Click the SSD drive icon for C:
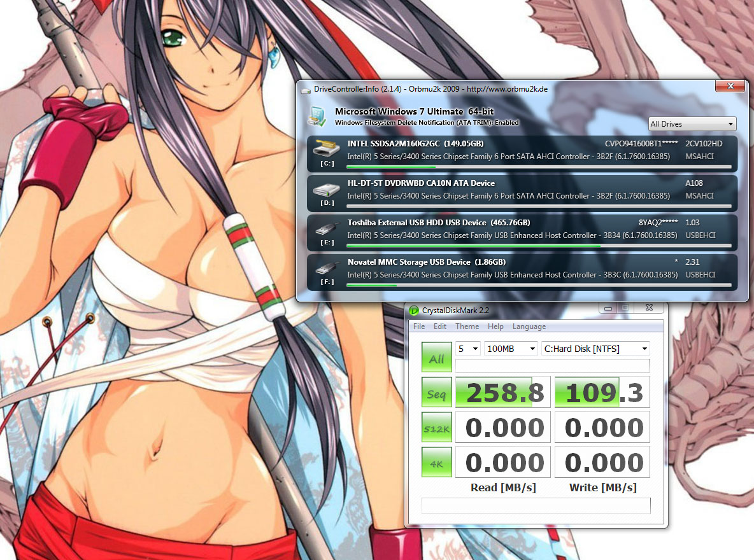 (x=327, y=148)
